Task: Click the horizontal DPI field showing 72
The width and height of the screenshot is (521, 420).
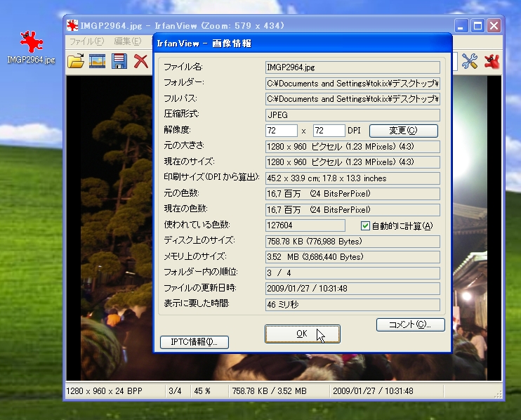Action: 282,131
